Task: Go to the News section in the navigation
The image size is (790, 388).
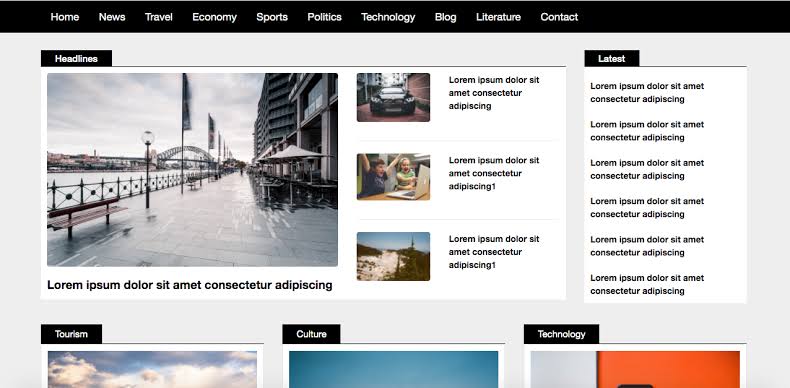Action: (x=112, y=17)
